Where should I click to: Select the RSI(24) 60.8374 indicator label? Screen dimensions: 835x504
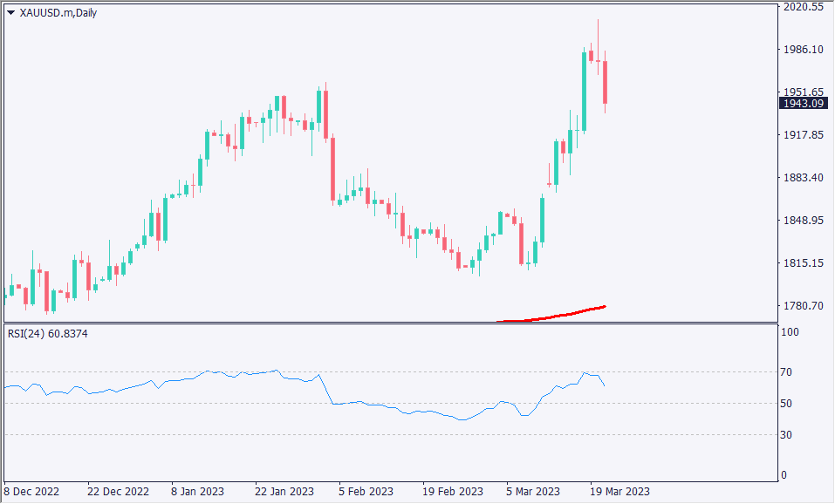48,334
